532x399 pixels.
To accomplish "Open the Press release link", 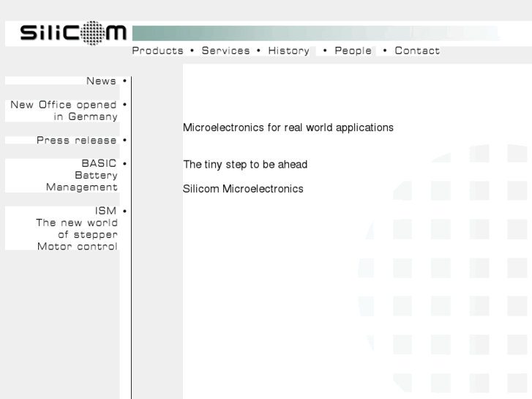I will point(77,141).
